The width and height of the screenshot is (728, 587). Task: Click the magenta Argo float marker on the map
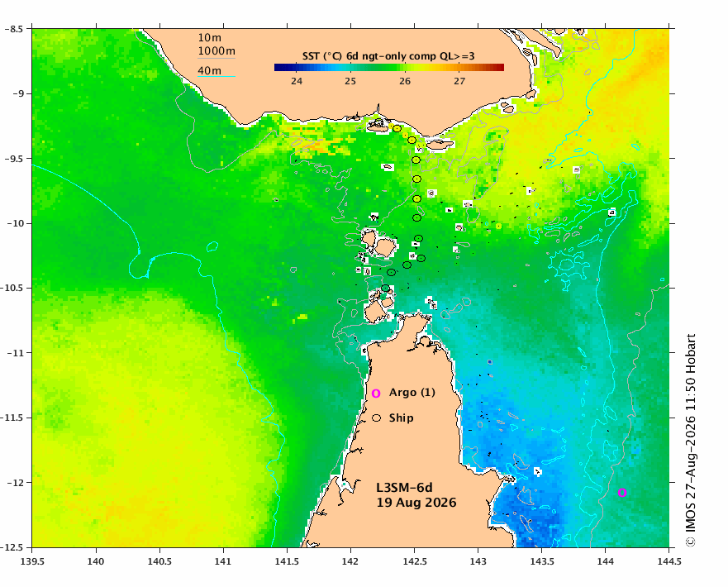(622, 493)
